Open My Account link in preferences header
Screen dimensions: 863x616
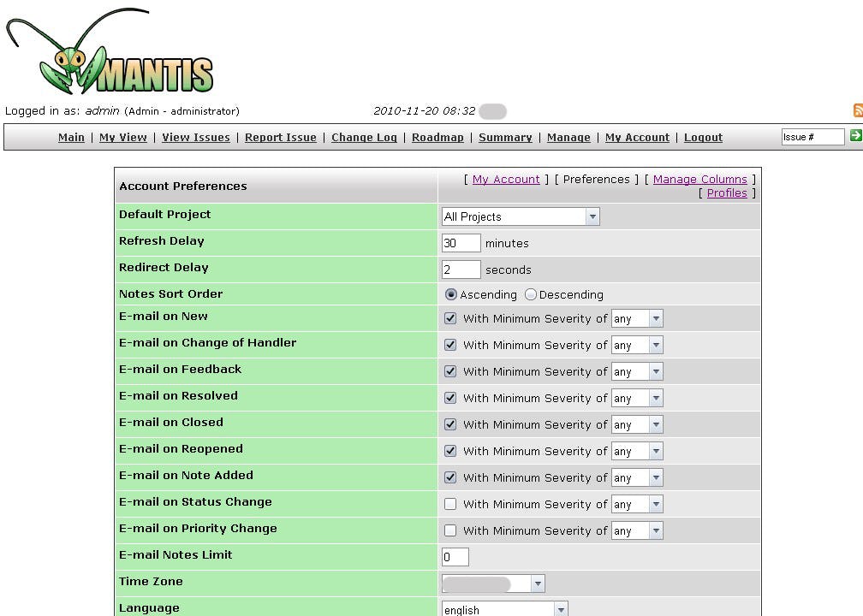coord(506,180)
